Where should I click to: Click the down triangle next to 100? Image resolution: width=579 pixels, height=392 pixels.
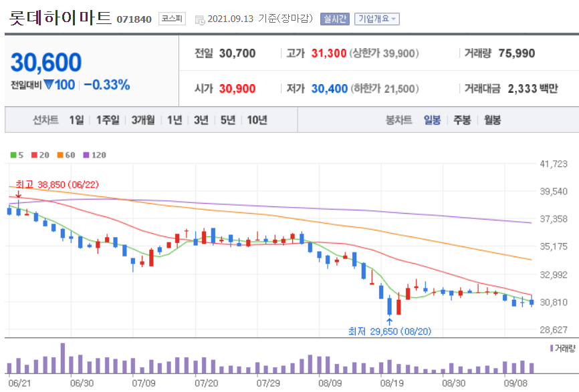pos(49,84)
